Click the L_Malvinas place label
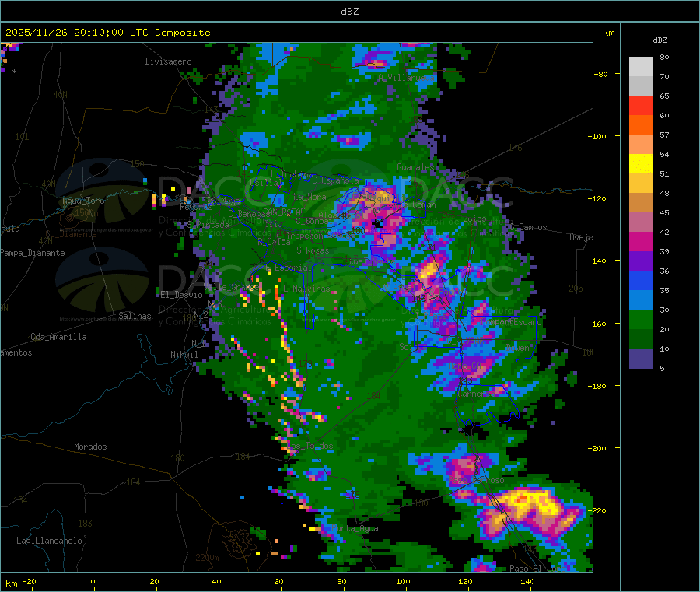The width and height of the screenshot is (700, 592). [306, 289]
